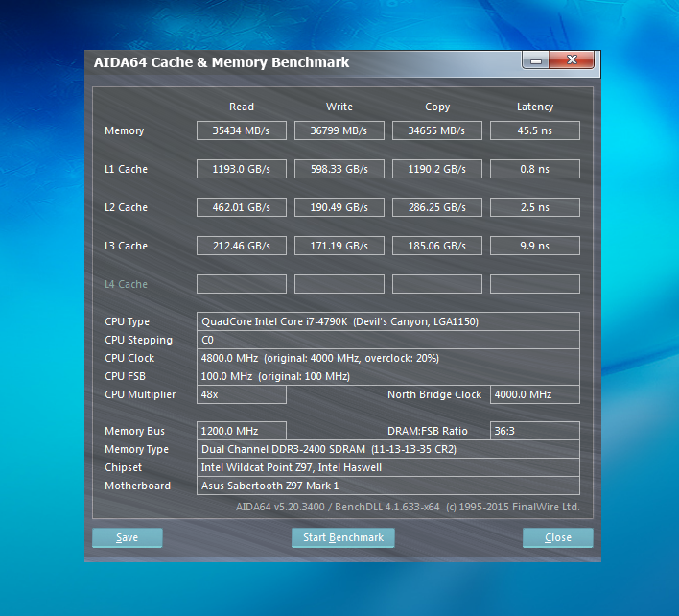This screenshot has height=616, width=679.
Task: Click the Chipset label
Action: [124, 467]
